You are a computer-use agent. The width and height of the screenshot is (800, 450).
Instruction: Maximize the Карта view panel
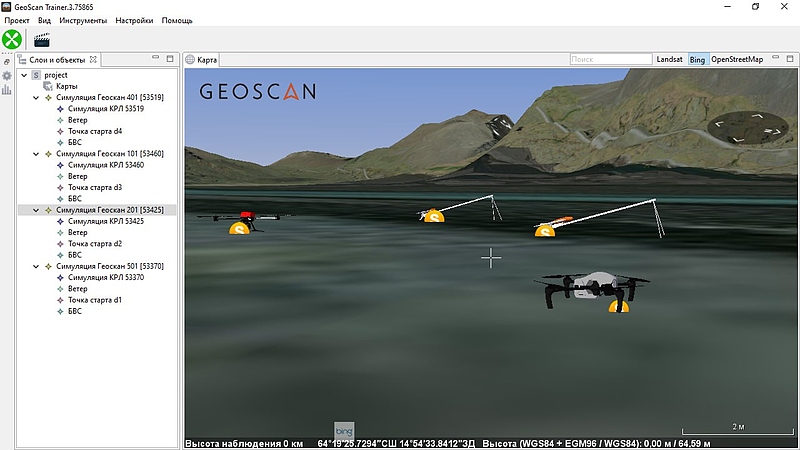point(790,59)
